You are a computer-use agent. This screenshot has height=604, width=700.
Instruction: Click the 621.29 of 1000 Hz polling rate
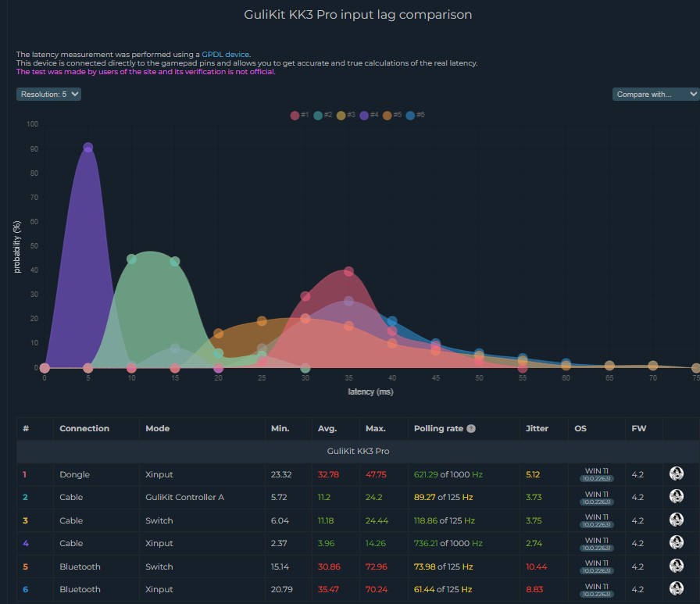click(x=448, y=474)
